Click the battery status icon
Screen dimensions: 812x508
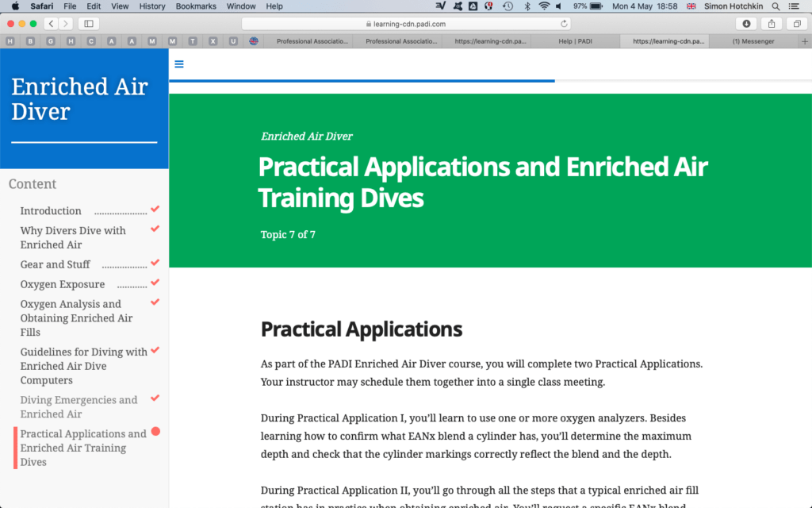596,6
